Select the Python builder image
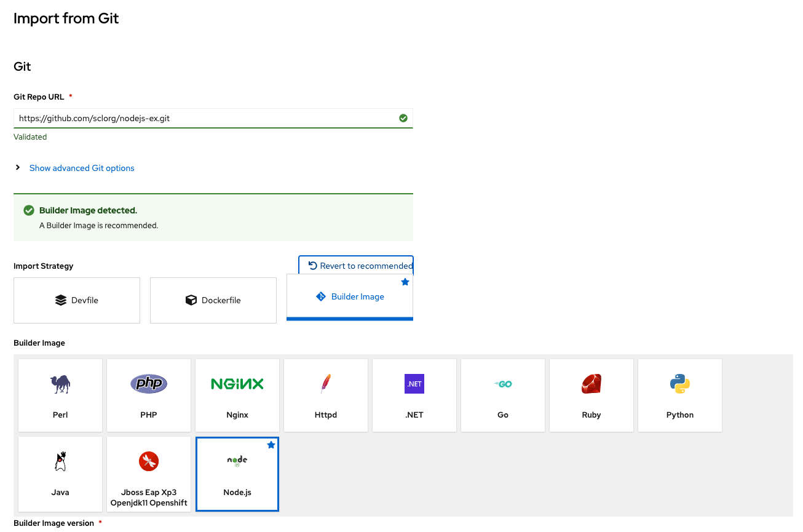Viewport: 803px width, 532px height. click(680, 395)
